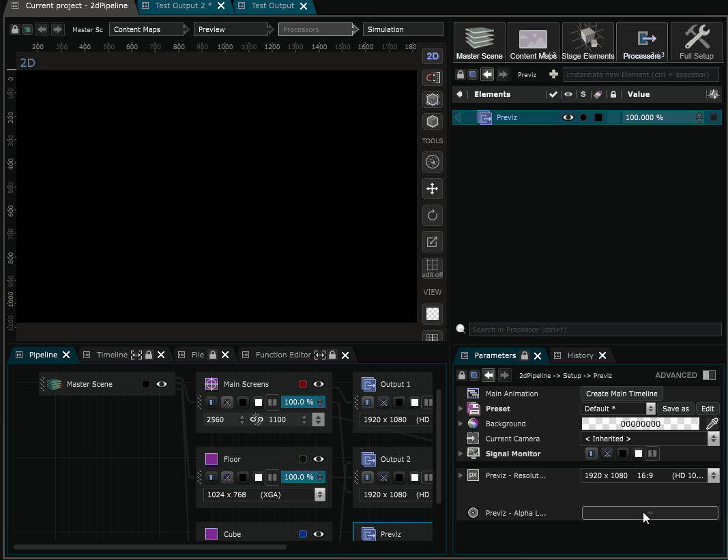This screenshot has width=728, height=560.
Task: Expand the Preset parameter row
Action: tap(461, 409)
